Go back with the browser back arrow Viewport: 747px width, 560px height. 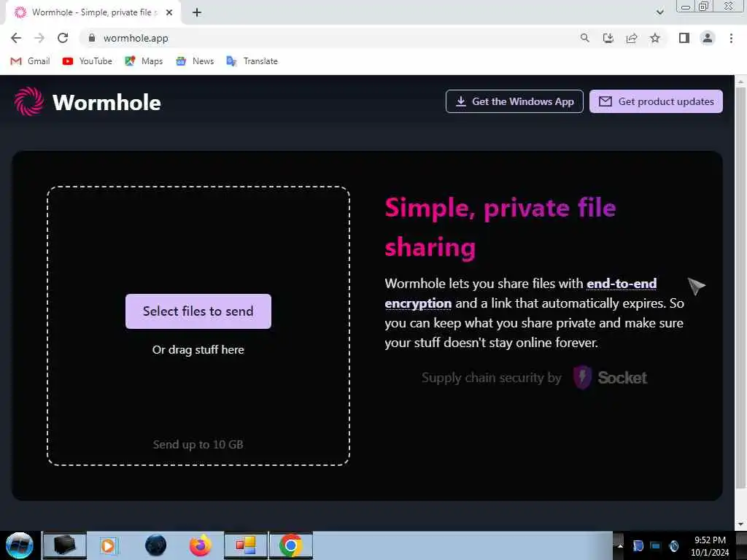[16, 38]
